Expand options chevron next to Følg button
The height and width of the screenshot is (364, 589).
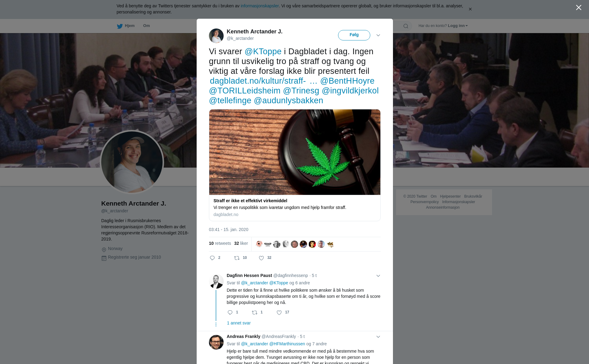[x=378, y=35]
